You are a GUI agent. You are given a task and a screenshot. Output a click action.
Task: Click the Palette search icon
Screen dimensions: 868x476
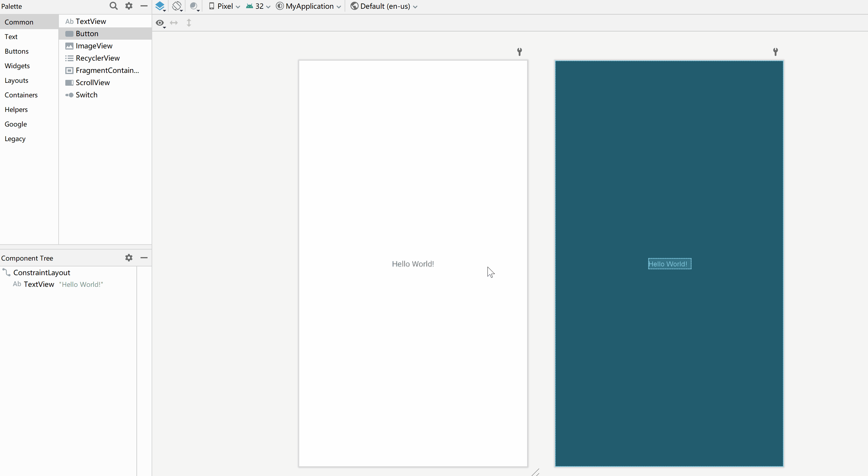click(x=113, y=6)
